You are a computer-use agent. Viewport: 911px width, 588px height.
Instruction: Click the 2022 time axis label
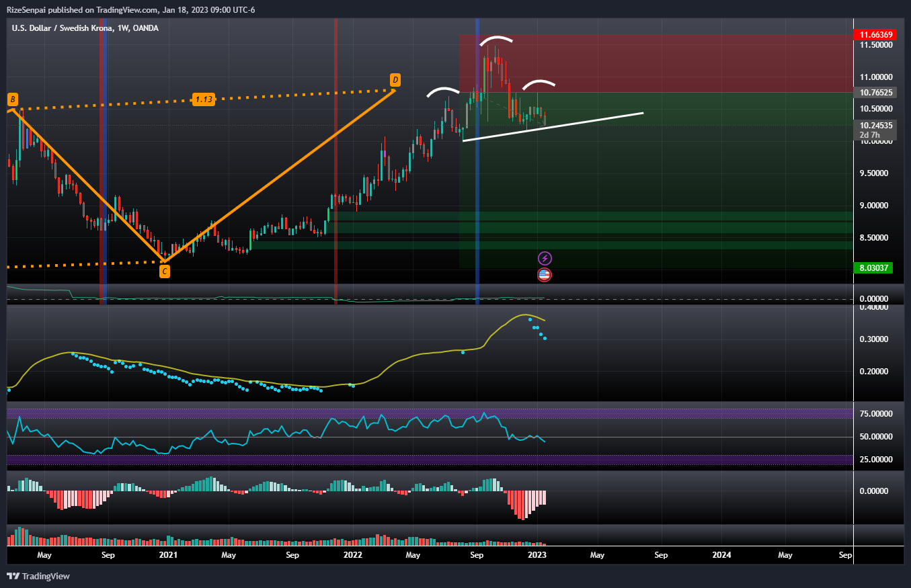pyautogui.click(x=353, y=555)
